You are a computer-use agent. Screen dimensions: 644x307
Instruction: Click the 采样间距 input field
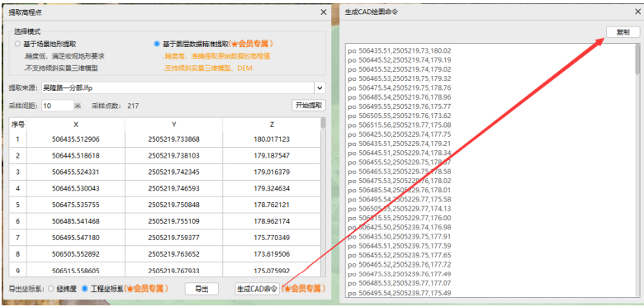(x=58, y=106)
